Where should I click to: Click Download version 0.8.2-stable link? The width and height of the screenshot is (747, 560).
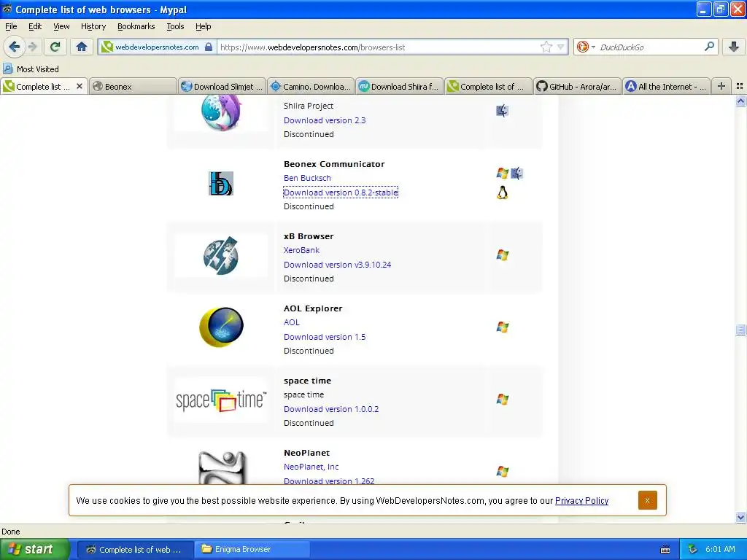[x=341, y=192]
